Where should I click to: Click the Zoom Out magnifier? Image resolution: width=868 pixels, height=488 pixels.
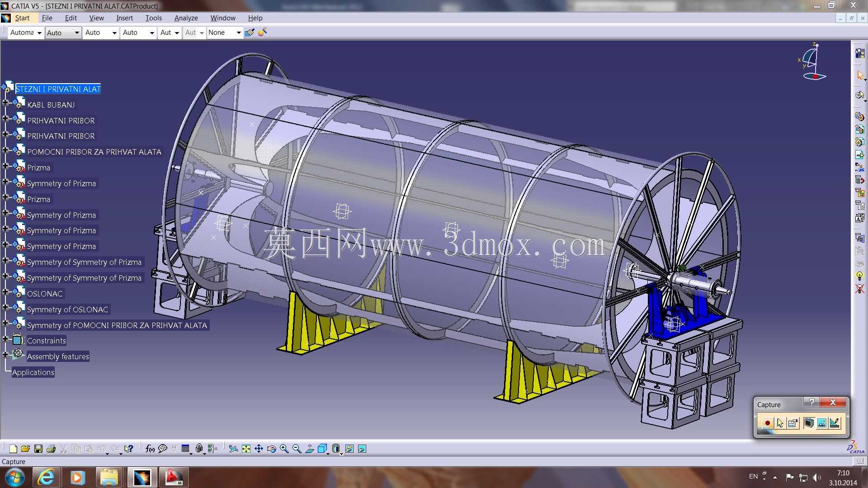[x=297, y=449]
